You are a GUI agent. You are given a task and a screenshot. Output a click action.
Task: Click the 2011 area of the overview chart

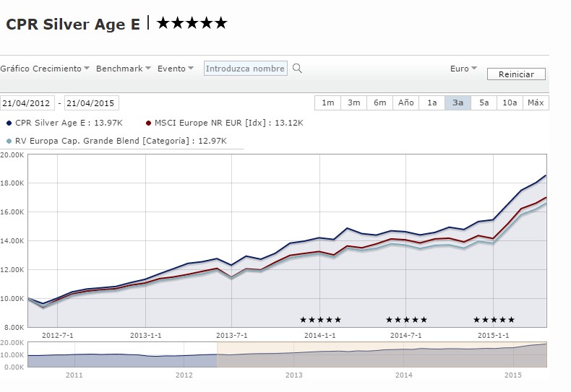pyautogui.click(x=74, y=354)
